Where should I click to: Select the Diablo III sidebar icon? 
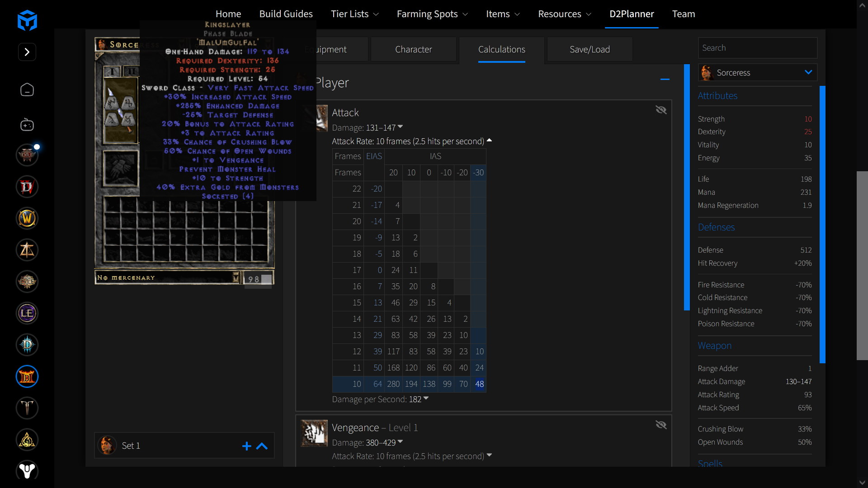coord(27,345)
